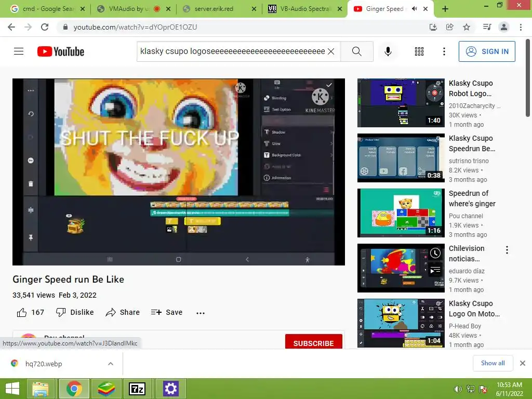Open a new Chrome tab

click(445, 9)
